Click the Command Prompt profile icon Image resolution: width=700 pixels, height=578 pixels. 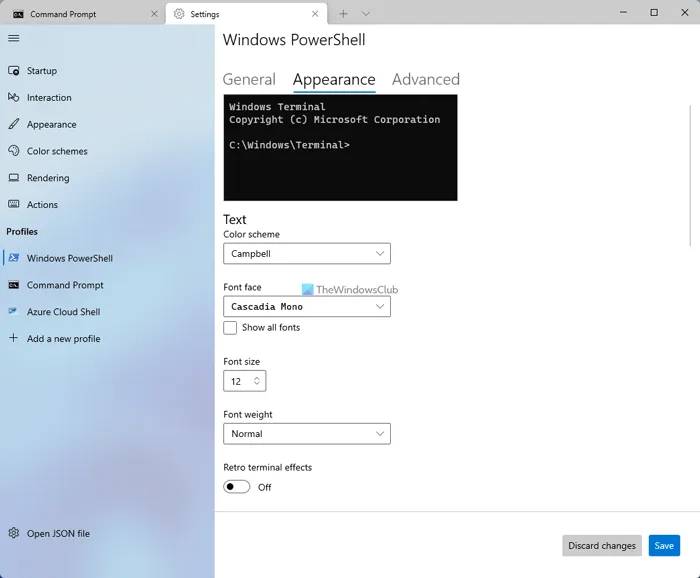click(14, 285)
